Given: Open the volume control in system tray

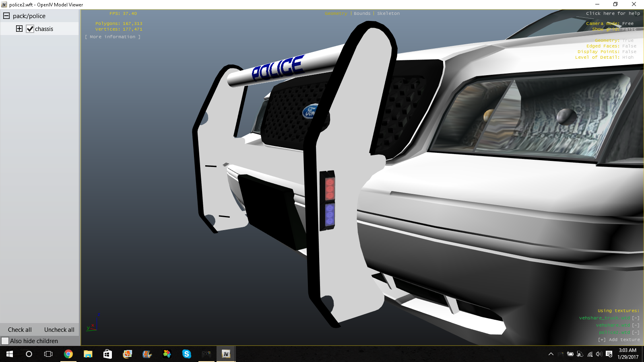Looking at the screenshot, I should tap(599, 354).
